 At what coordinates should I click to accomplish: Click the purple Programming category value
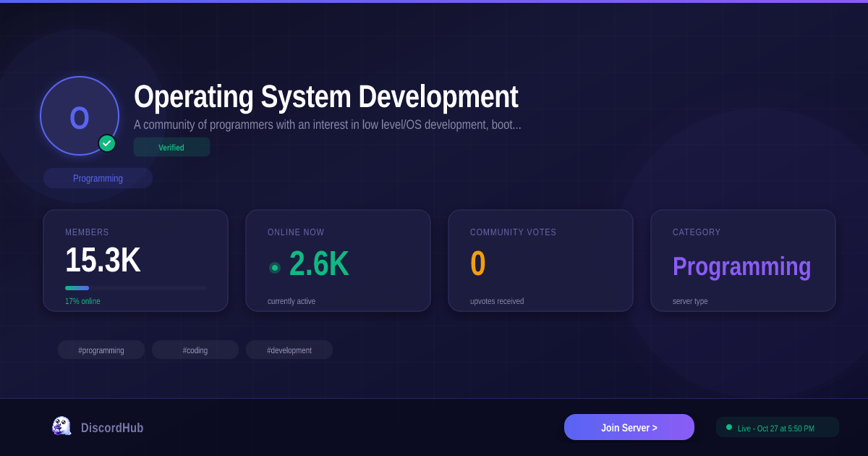(x=741, y=266)
